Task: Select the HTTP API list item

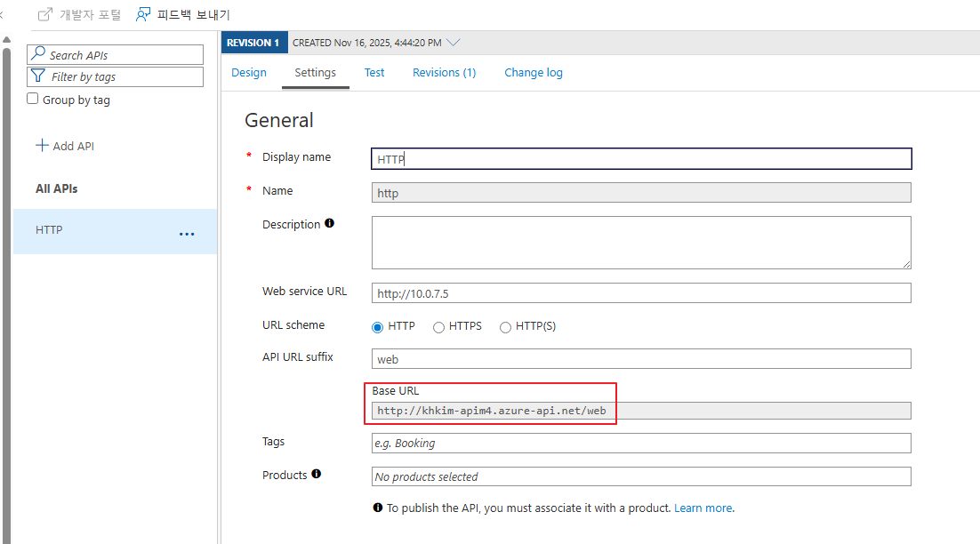Action: click(116, 231)
